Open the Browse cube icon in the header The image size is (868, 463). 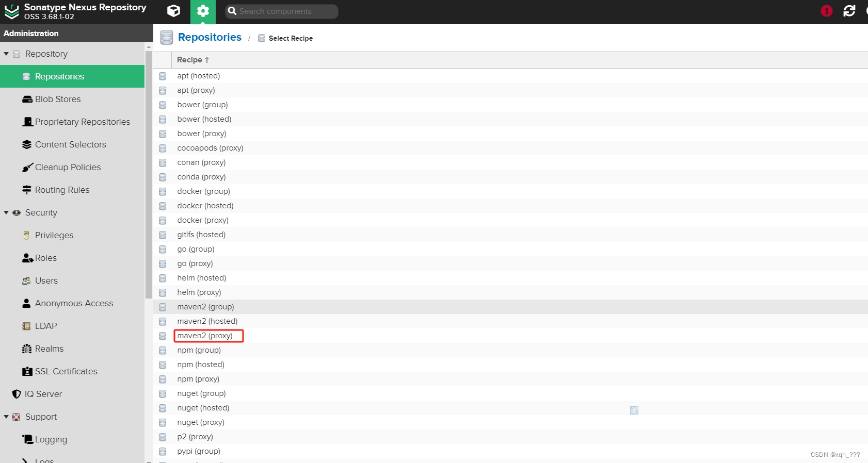174,11
